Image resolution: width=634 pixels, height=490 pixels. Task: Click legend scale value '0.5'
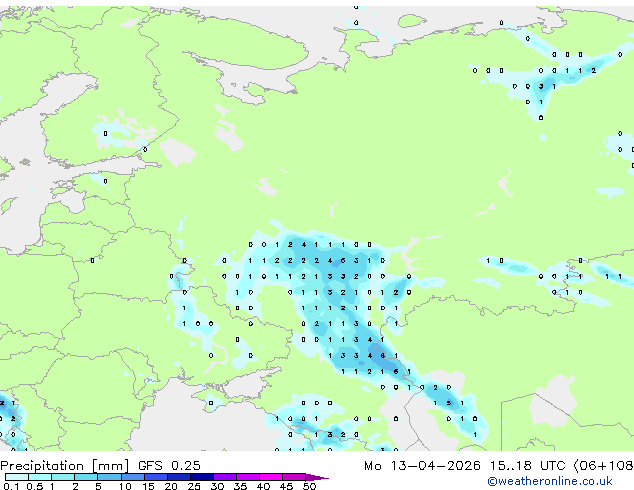pyautogui.click(x=35, y=486)
